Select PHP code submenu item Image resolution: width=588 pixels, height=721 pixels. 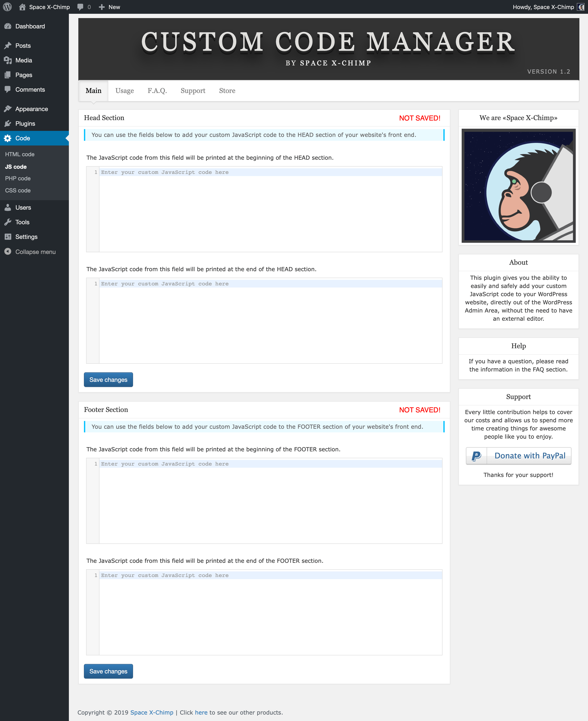pos(18,178)
